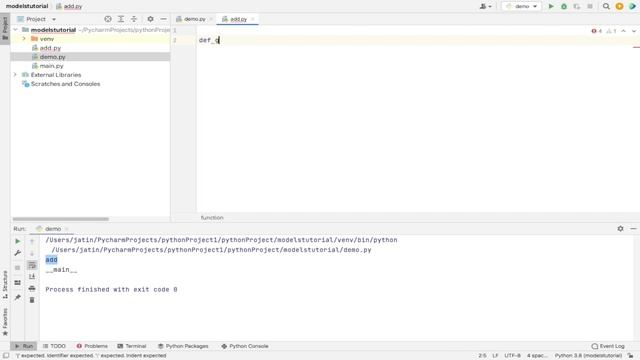Pin the Run tab
This screenshot has height=360, width=640.
[x=18, y=298]
